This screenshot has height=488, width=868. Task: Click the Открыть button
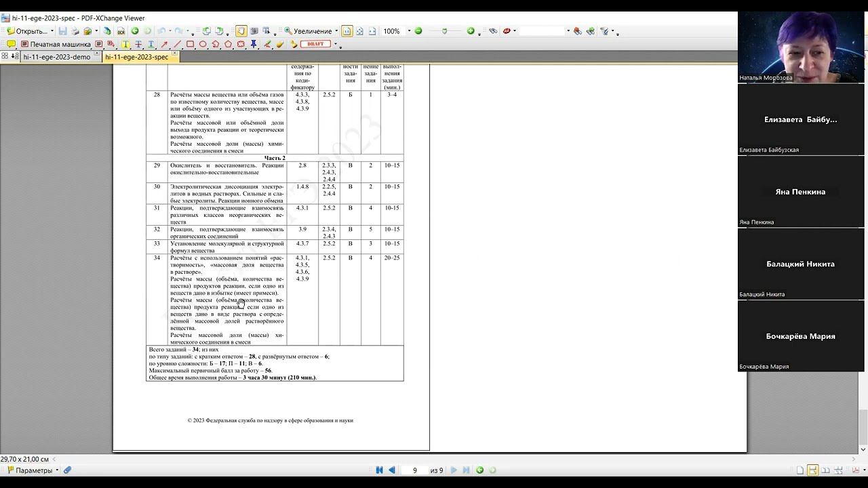(26, 31)
